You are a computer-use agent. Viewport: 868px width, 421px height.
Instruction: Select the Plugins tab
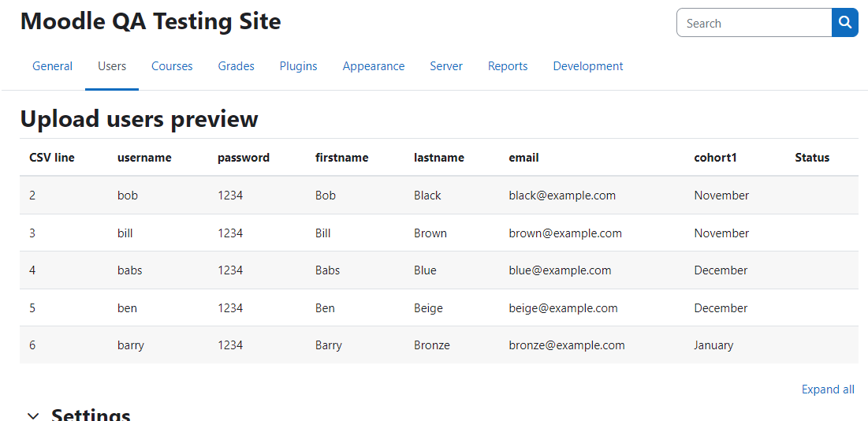298,66
